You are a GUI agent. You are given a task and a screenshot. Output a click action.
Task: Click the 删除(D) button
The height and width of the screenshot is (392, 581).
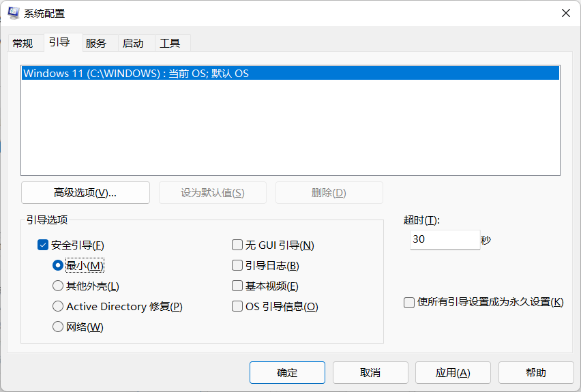329,193
